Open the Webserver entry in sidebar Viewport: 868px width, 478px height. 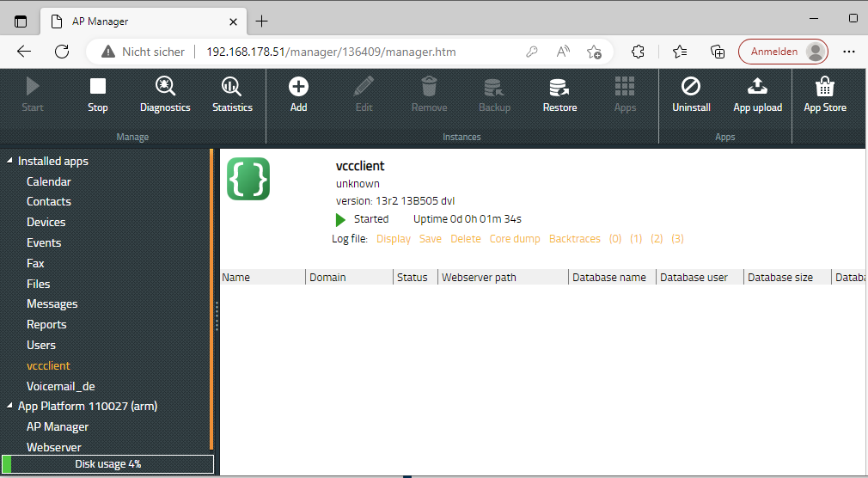[54, 447]
